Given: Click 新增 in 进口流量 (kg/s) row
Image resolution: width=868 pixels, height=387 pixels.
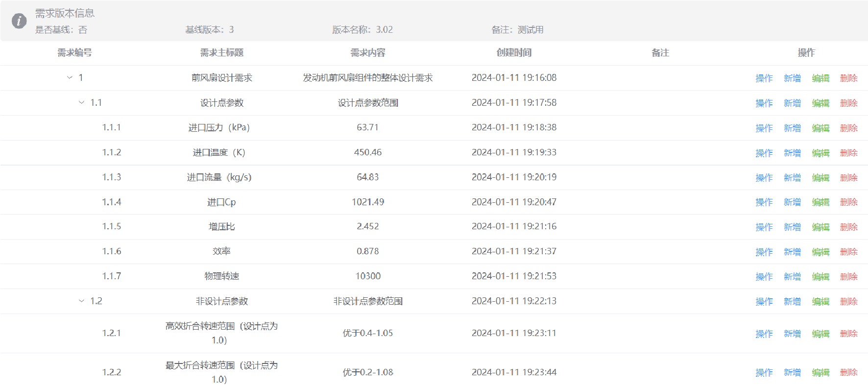Looking at the screenshot, I should pos(792,178).
